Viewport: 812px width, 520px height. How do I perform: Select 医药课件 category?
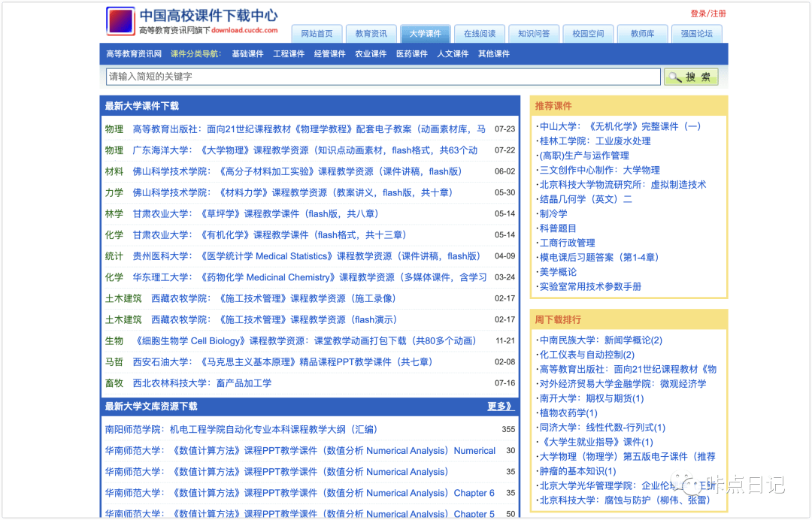point(412,54)
